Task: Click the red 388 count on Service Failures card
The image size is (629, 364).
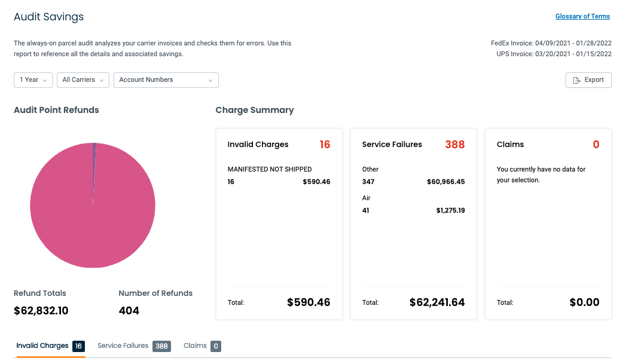Action: pyautogui.click(x=455, y=144)
